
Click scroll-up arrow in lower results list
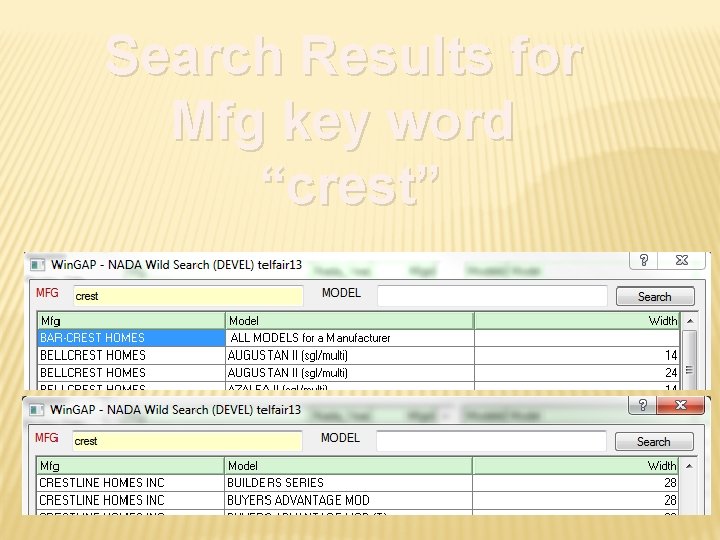(689, 466)
